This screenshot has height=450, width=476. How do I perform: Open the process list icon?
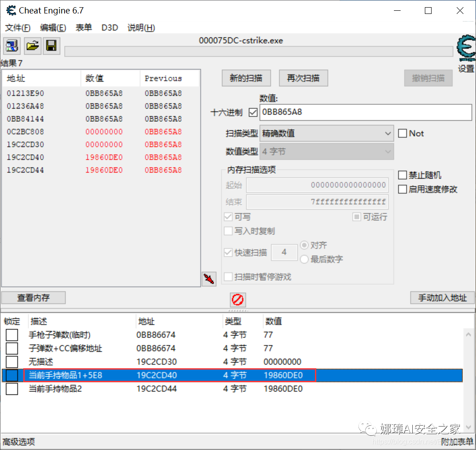[12, 46]
